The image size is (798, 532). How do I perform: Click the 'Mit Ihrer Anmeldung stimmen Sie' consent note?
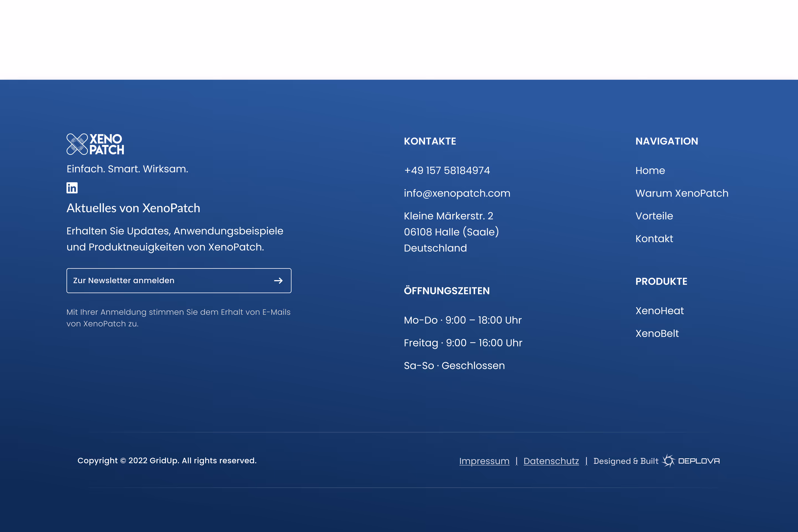tap(178, 318)
